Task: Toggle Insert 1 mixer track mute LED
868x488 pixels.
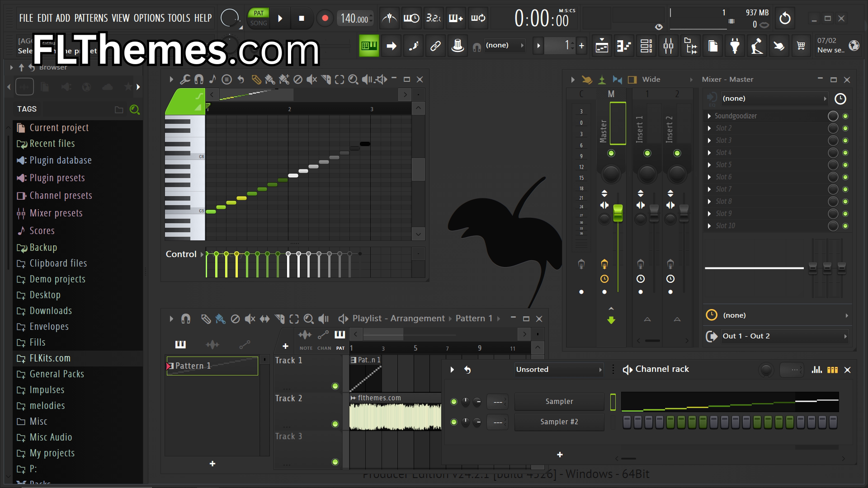Action: pos(647,153)
